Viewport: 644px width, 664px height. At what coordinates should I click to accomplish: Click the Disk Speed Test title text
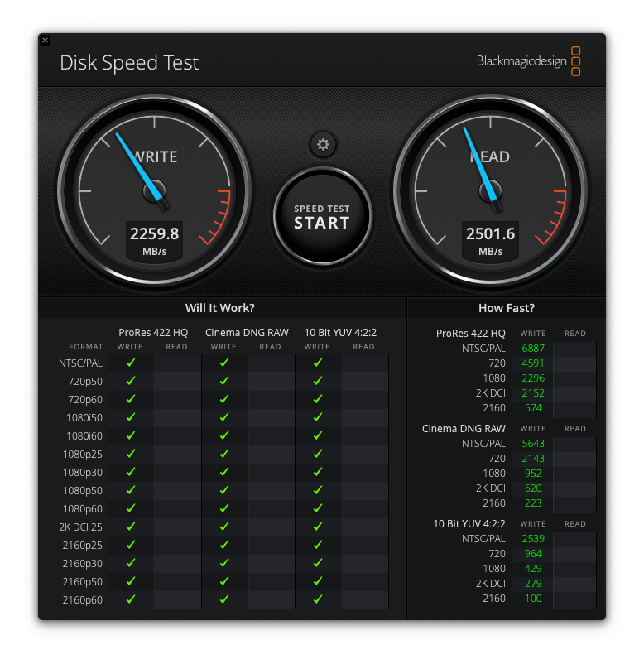(x=129, y=63)
